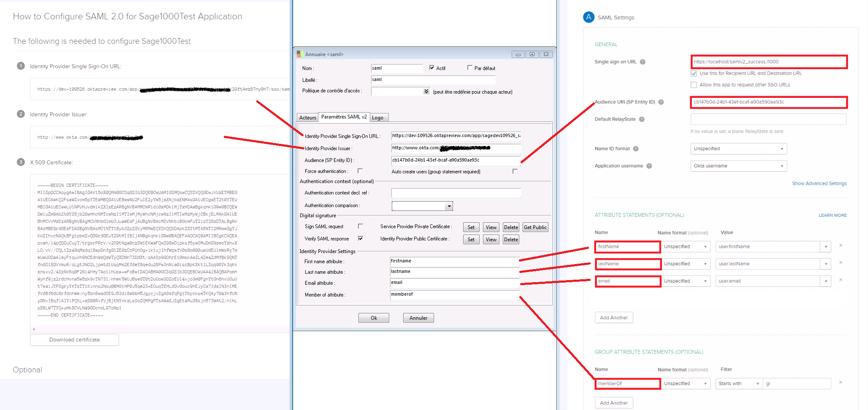
Task: Open user.email value dropdown arrow
Action: point(826,281)
